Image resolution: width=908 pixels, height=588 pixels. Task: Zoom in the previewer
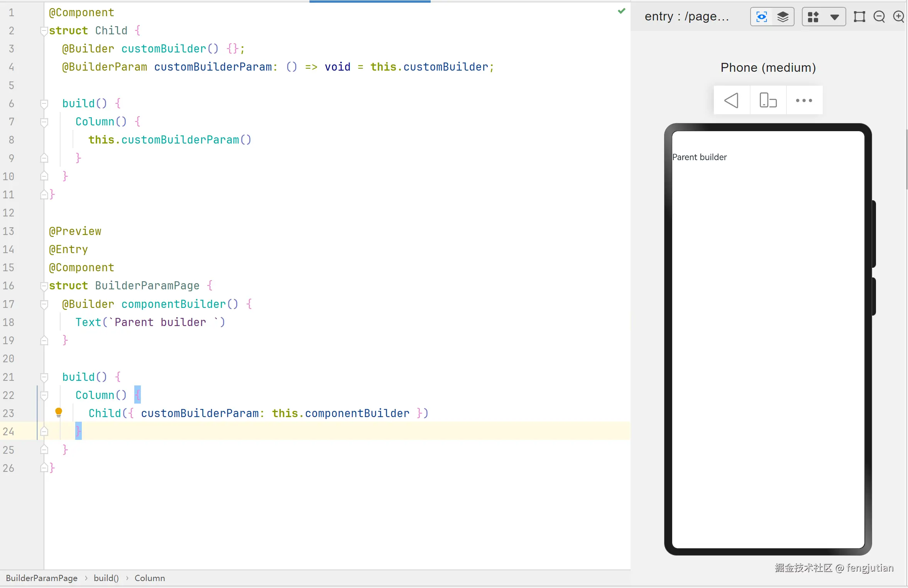click(899, 17)
